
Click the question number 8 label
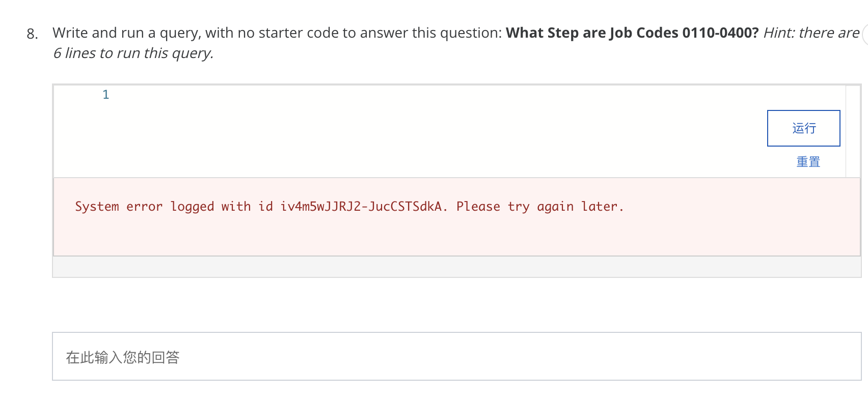[x=32, y=34]
